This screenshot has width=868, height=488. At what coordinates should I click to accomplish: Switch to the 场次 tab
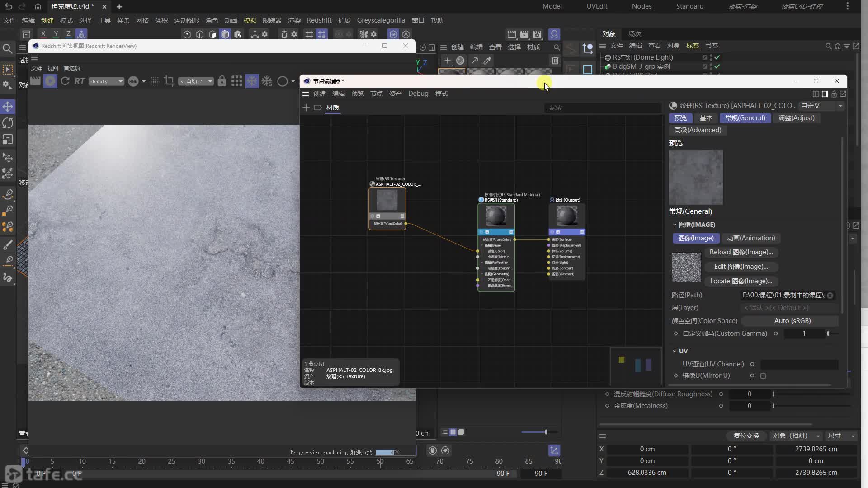coord(635,34)
